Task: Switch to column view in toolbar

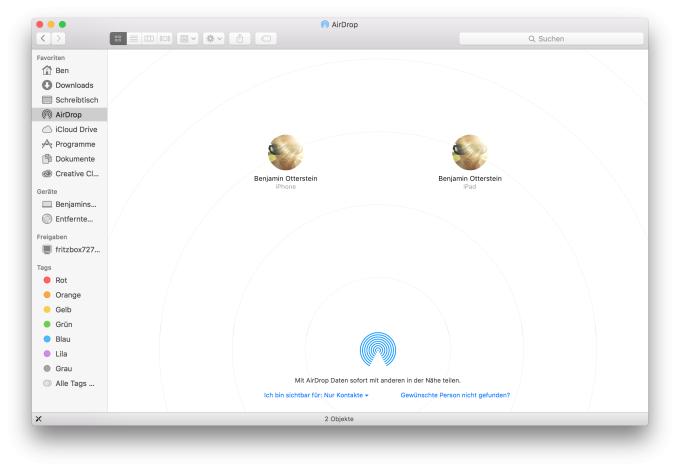Action: point(149,39)
